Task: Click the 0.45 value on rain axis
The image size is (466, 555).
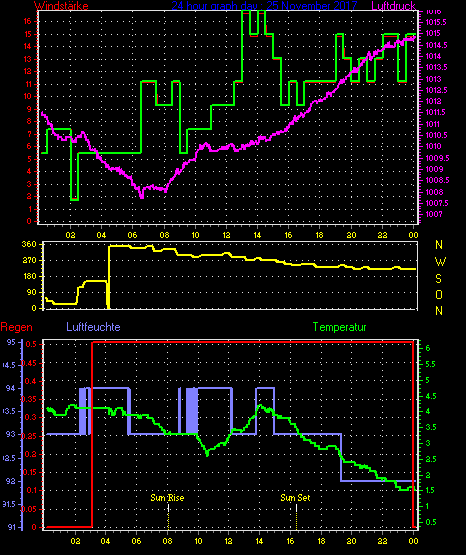Action: point(30,364)
